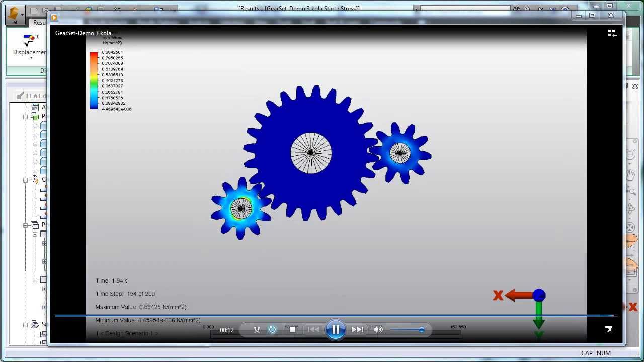Minimize the media player window
This screenshot has height=362, width=644.
(x=579, y=16)
